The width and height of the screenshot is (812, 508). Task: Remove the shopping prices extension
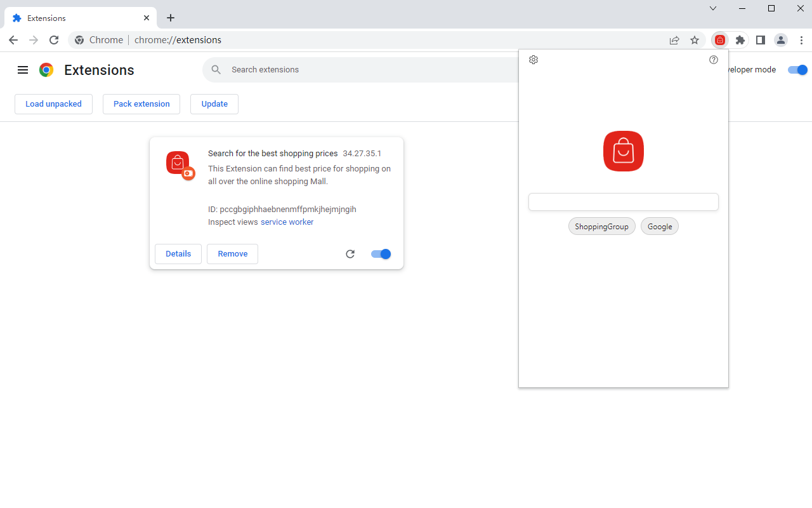point(233,254)
